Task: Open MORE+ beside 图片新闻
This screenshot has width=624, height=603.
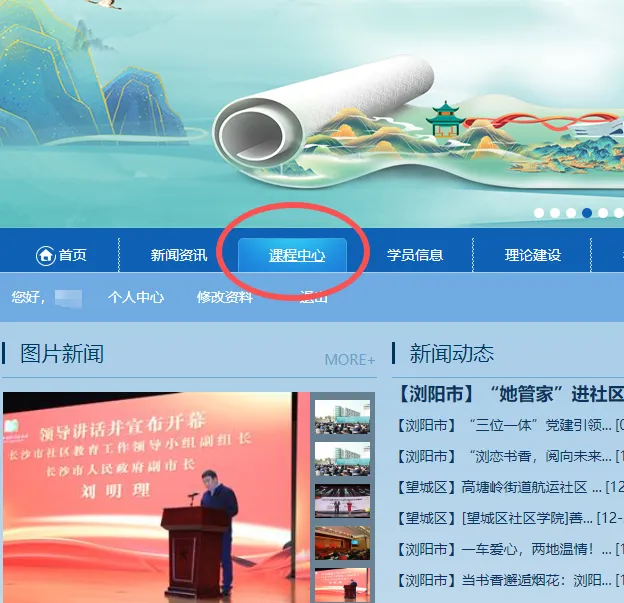Action: [350, 360]
